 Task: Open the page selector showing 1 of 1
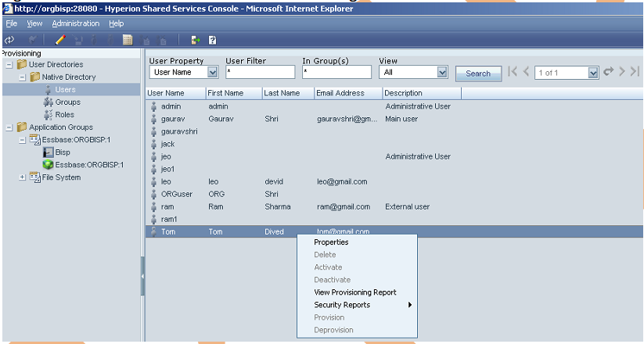(x=592, y=73)
